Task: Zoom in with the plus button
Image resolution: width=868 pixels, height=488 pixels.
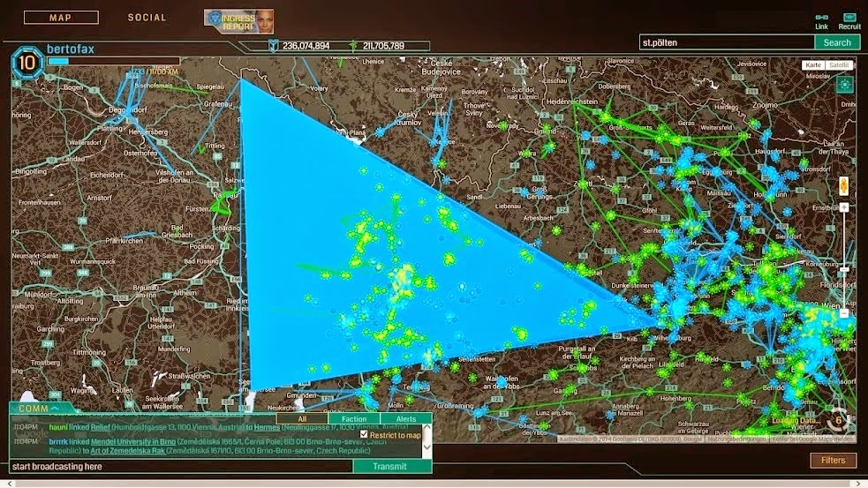Action: click(843, 208)
